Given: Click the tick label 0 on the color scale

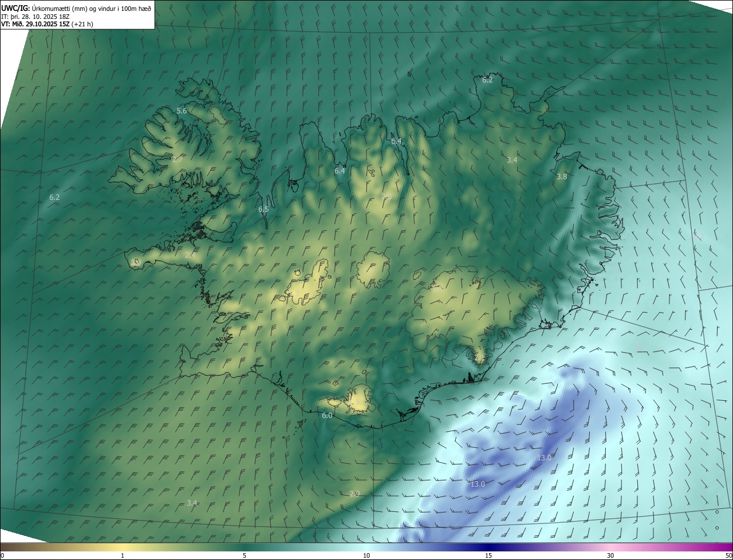Looking at the screenshot, I should [x=2, y=555].
